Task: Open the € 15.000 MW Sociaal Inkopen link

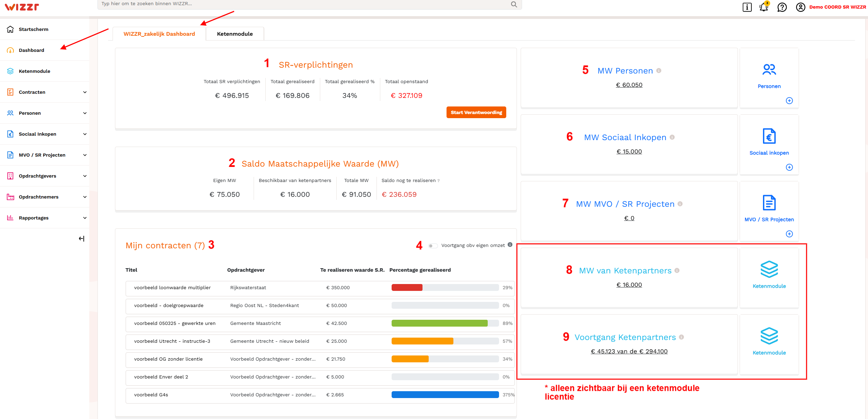Action: 629,151
